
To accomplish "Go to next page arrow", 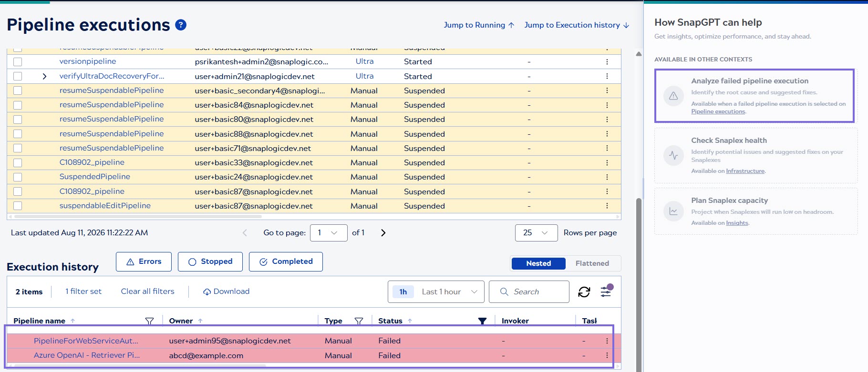I will pyautogui.click(x=383, y=233).
